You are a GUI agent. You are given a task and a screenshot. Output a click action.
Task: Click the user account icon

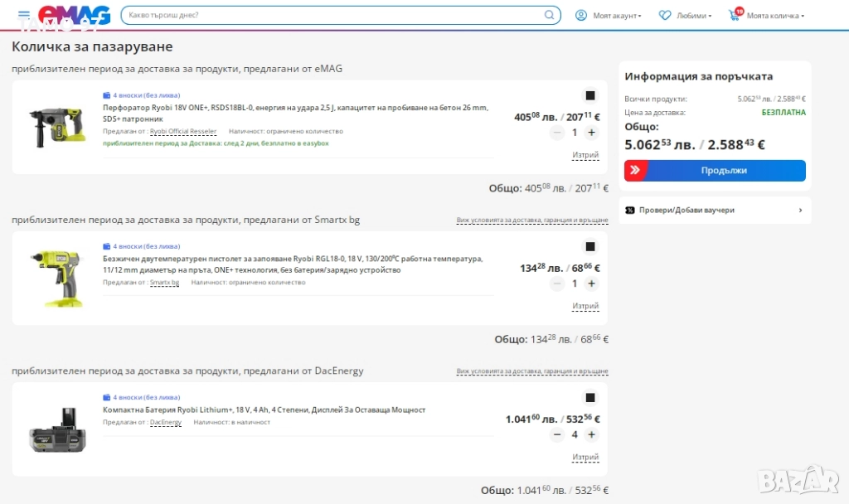click(x=581, y=15)
